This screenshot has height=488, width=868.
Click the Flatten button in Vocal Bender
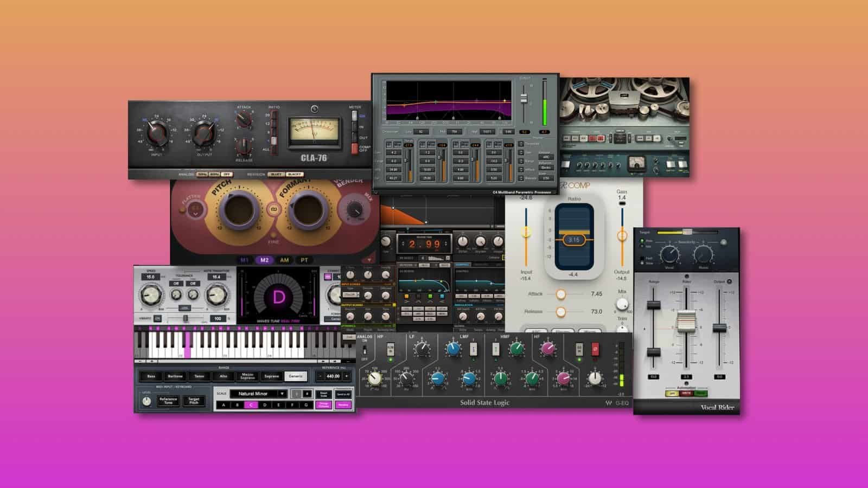pos(196,209)
